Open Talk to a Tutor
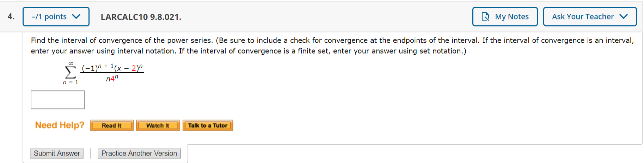The height and width of the screenshot is (163, 644). (208, 125)
